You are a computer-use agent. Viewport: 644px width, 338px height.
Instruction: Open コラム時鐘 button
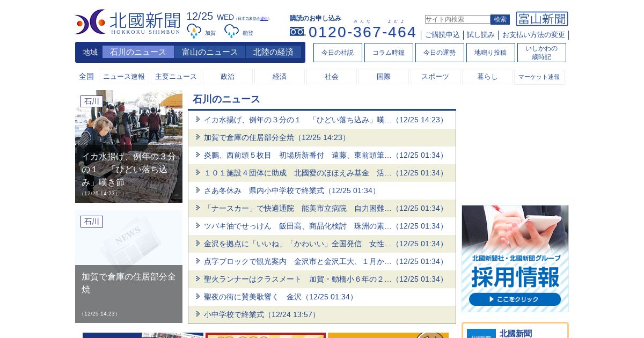pos(389,53)
